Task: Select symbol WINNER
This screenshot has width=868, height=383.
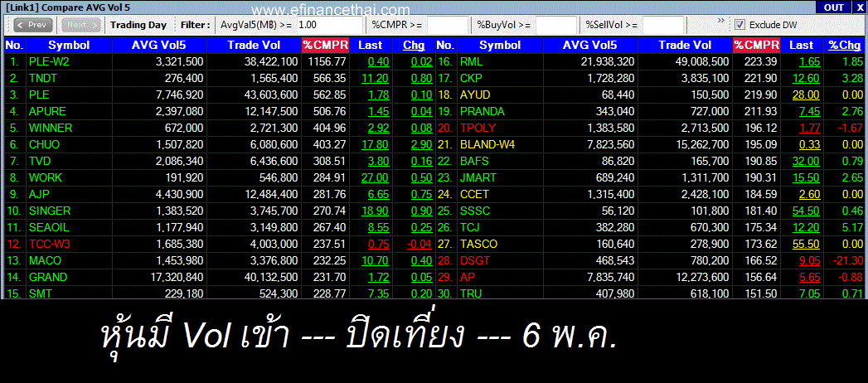Action: (x=51, y=128)
